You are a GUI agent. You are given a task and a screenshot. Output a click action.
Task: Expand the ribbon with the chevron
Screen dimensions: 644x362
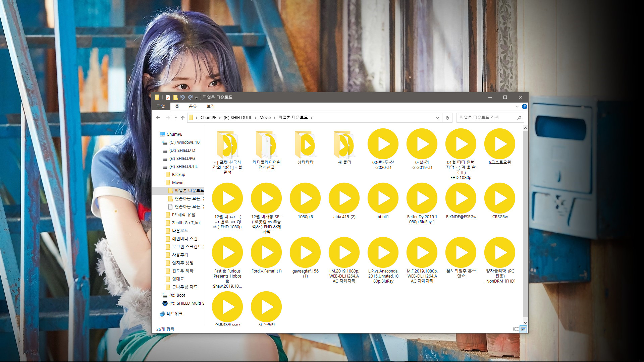tap(517, 107)
